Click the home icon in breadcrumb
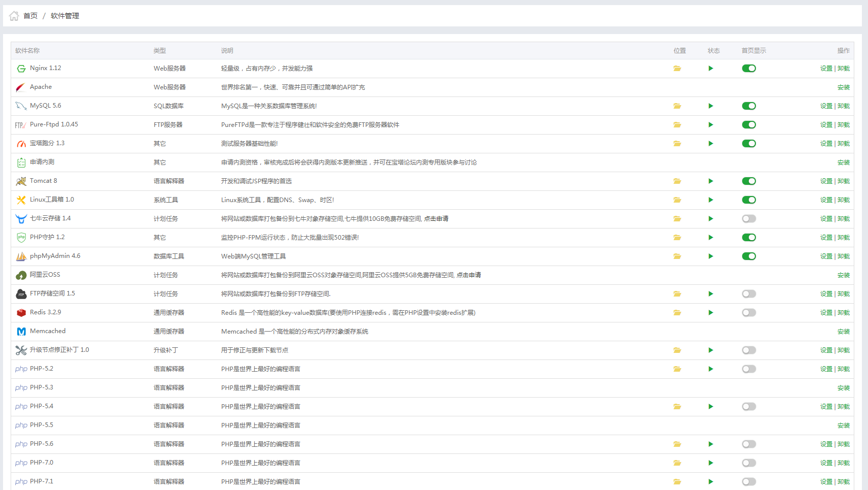Screen dimensions: 868x490 [14, 16]
